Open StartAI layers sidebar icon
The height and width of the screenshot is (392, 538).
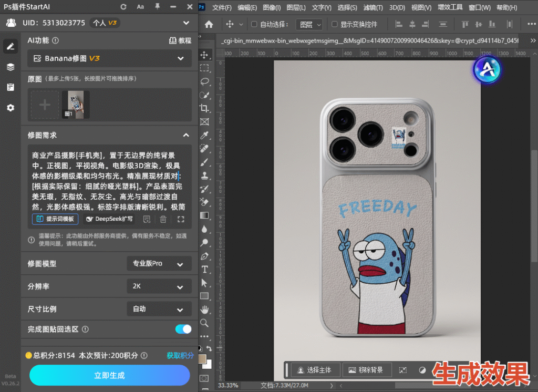tap(11, 67)
